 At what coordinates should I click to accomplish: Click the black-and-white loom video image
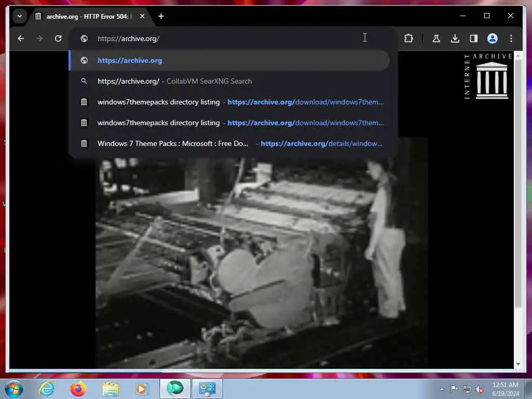(261, 253)
